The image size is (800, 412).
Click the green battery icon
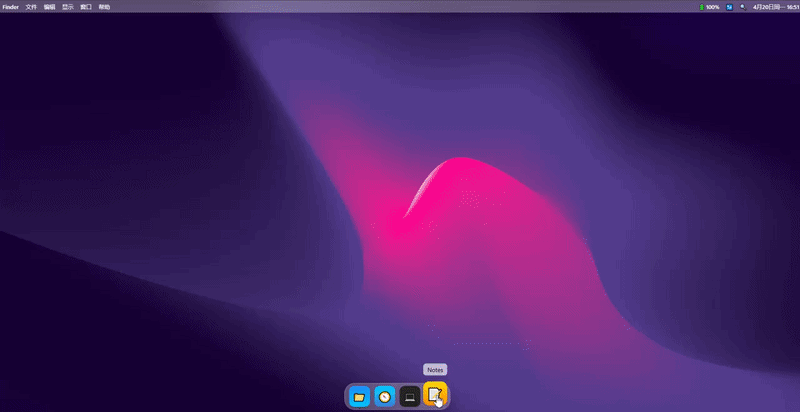700,6
